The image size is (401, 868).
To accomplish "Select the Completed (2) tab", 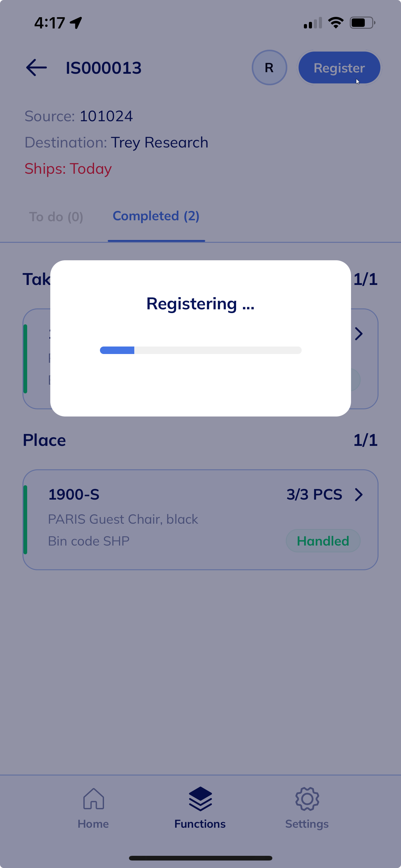I will point(156,216).
